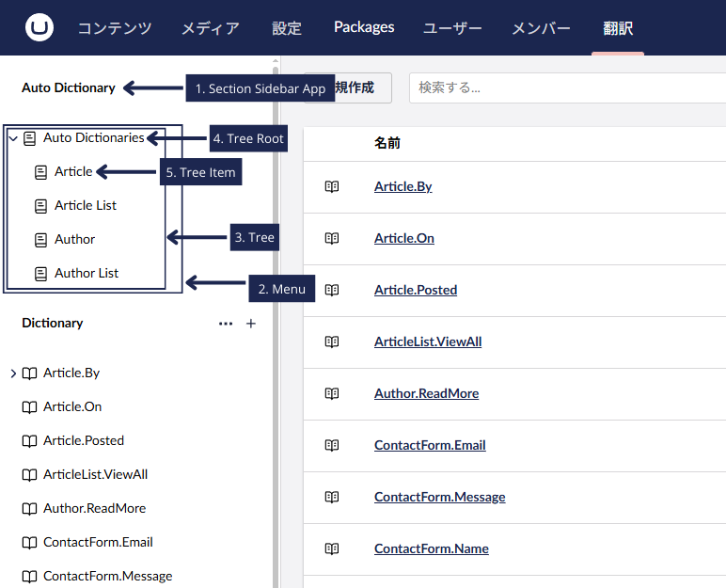Collapse the Auto Dictionaries tree root
726x588 pixels.
(13, 138)
